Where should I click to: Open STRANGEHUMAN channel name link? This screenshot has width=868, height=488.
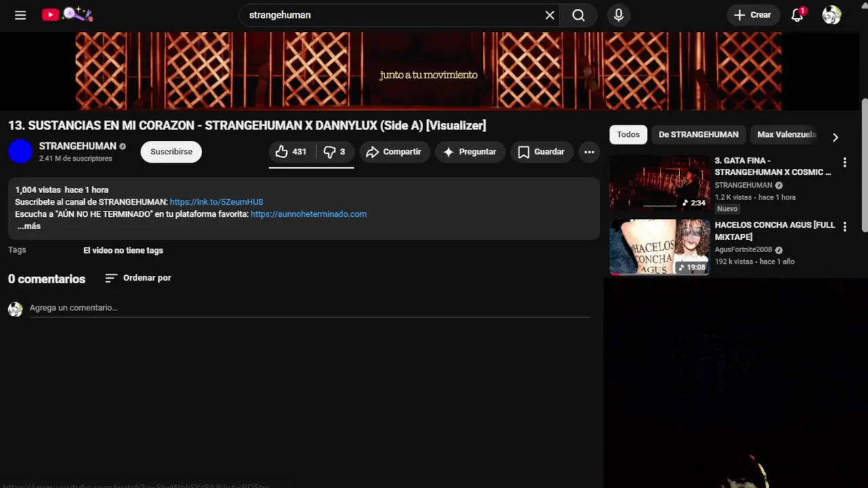(x=77, y=146)
